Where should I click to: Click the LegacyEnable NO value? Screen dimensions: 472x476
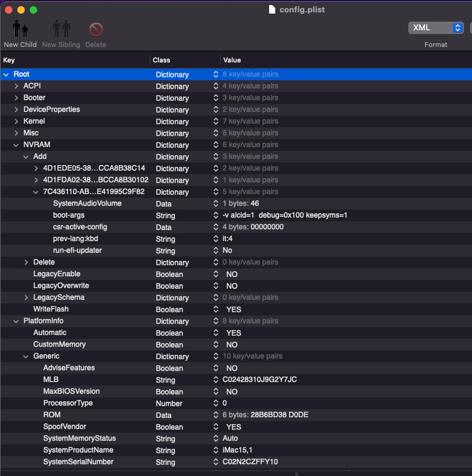[x=232, y=274]
